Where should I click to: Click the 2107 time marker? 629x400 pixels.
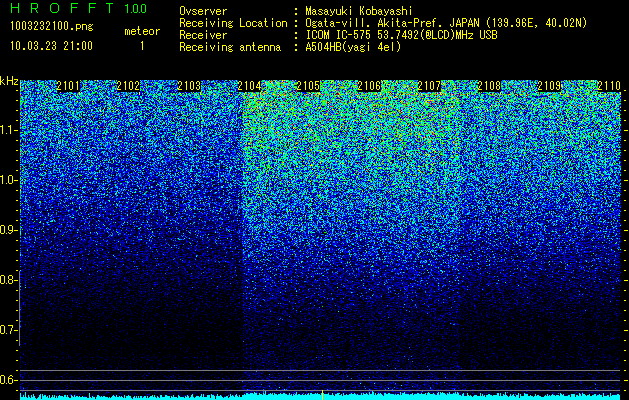click(x=429, y=86)
